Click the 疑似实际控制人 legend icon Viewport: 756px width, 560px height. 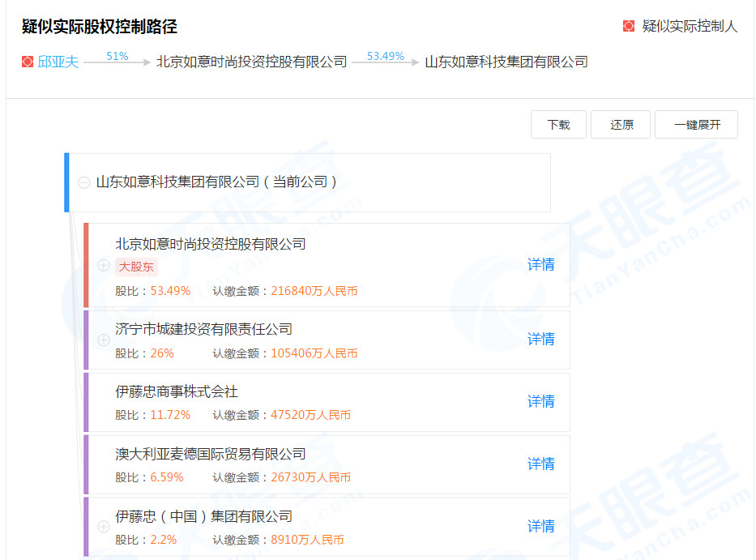click(x=629, y=26)
